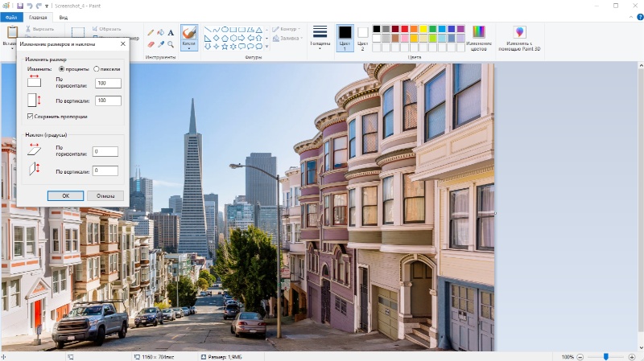The image size is (644, 361).
Task: Click the Paste (Вставить) clipboard icon
Action: [12, 32]
